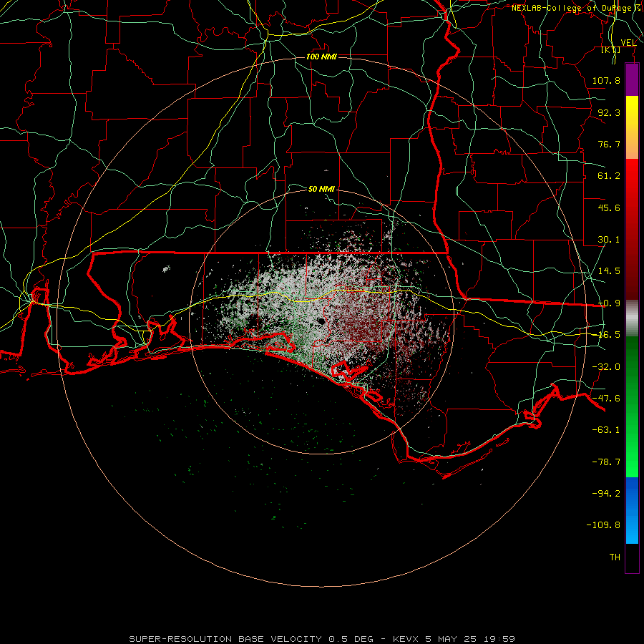Click the small gray echo patch west of the radar
Image resolution: width=644 pixels, height=644 pixels.
[x=166, y=269]
